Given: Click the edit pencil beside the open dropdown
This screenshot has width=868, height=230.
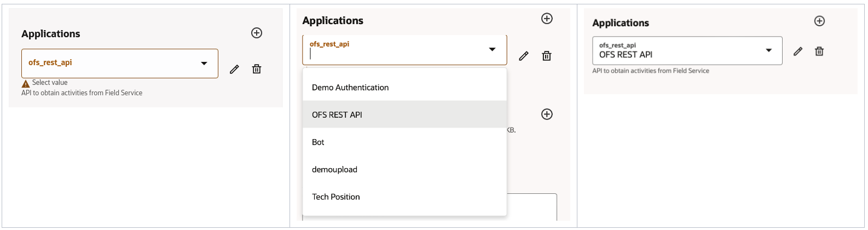Looking at the screenshot, I should tap(524, 56).
